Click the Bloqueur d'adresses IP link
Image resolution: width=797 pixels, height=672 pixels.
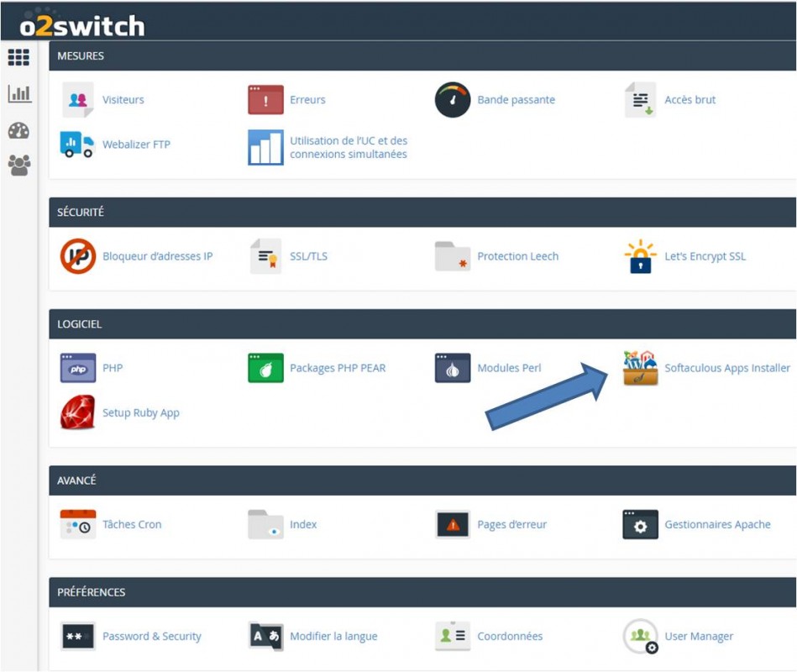click(x=158, y=256)
